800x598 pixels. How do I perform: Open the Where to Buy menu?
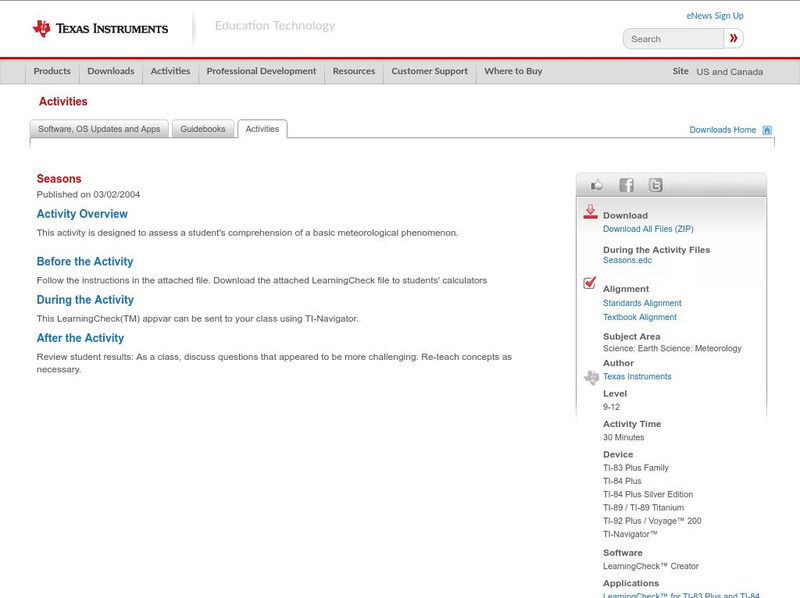tap(512, 71)
